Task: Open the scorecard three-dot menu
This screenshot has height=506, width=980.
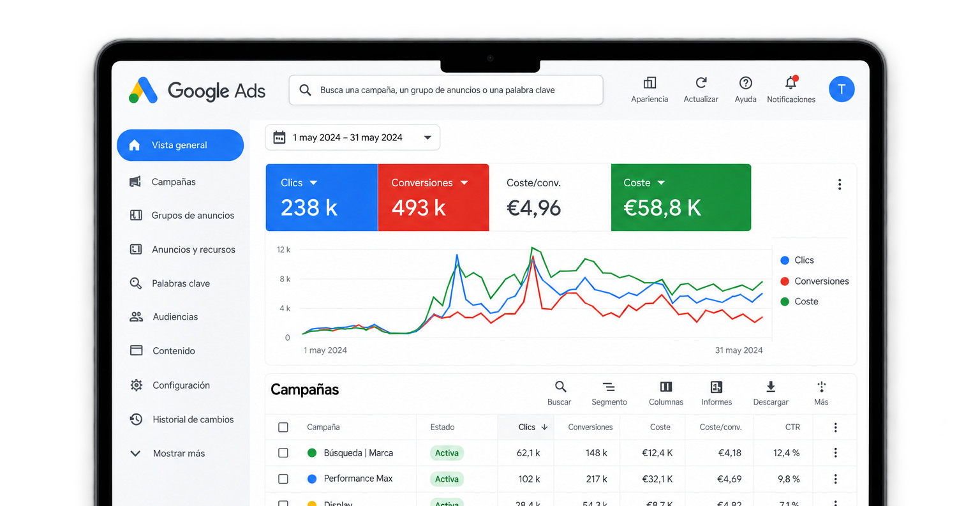Action: pos(840,184)
